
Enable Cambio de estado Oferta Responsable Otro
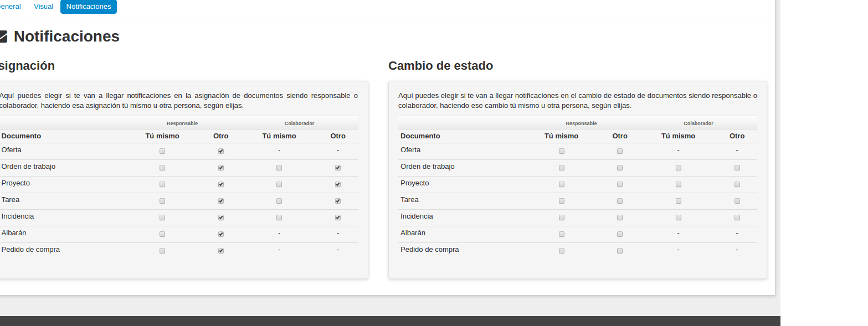pyautogui.click(x=620, y=151)
